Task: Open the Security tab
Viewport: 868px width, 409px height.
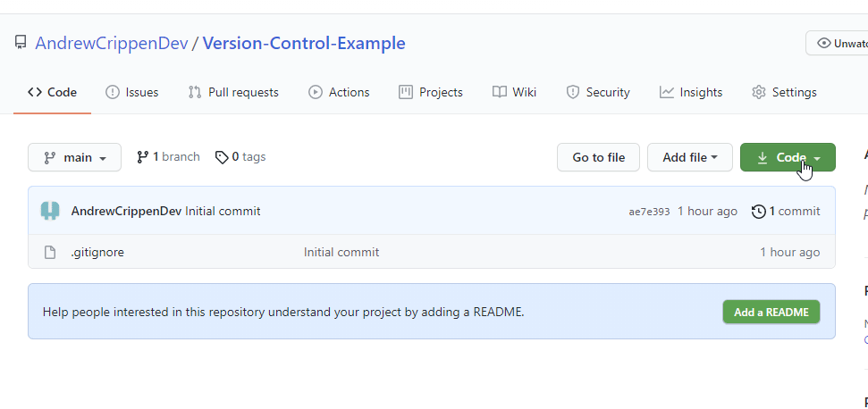Action: tap(598, 92)
